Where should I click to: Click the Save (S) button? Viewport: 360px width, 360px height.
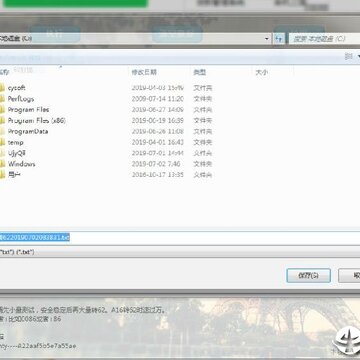pos(308,275)
